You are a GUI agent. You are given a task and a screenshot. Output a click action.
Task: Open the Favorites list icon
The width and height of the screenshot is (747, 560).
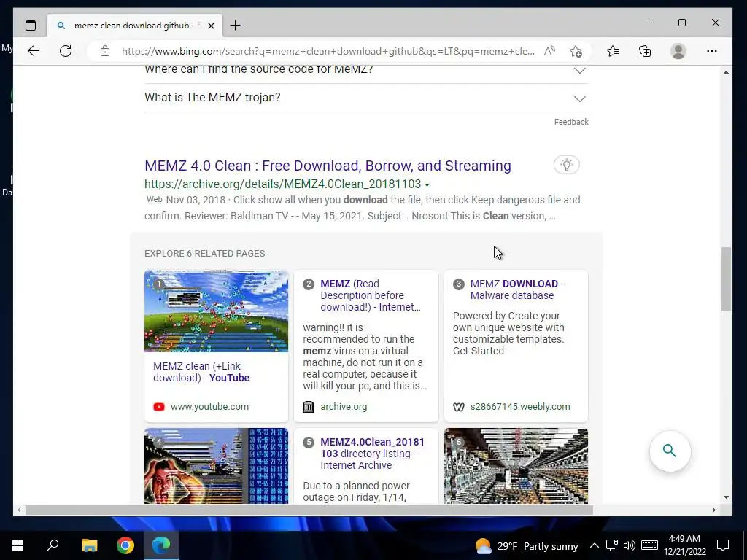613,51
